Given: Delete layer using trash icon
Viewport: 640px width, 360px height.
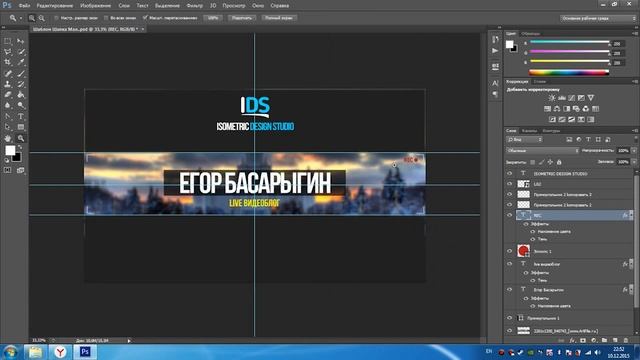Looking at the screenshot, I should pos(626,340).
